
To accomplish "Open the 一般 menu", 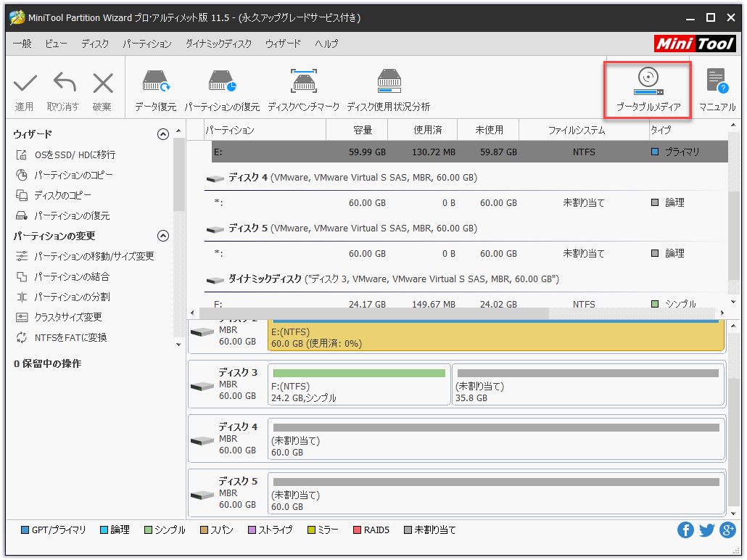I will 22,44.
